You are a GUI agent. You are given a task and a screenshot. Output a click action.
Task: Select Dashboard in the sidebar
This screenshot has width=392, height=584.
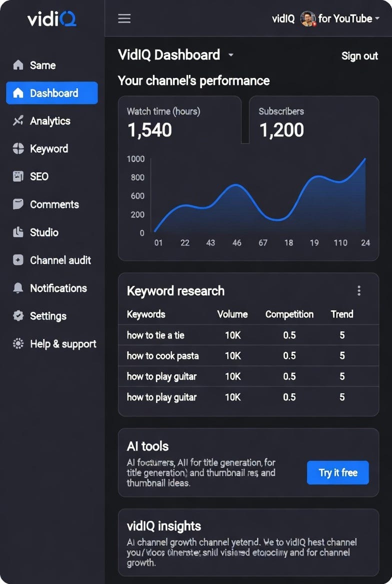52,93
